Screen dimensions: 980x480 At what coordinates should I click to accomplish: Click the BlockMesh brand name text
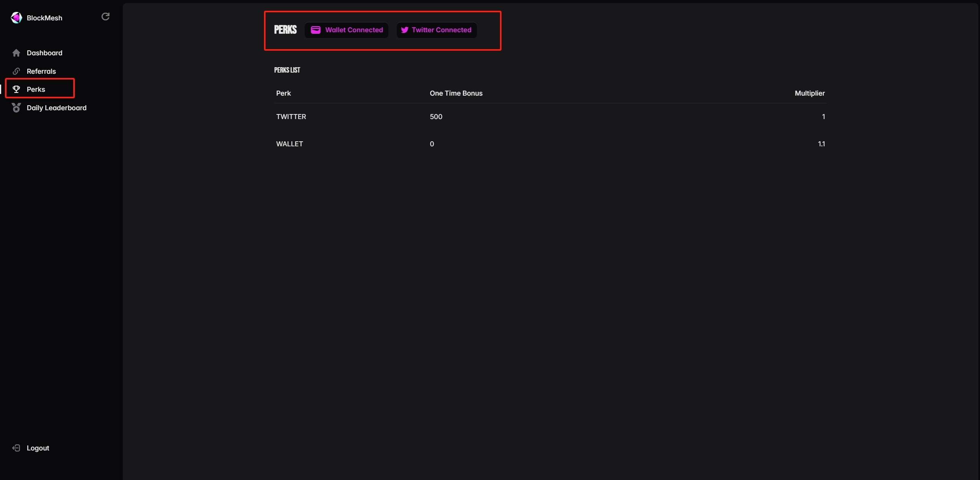[45, 18]
